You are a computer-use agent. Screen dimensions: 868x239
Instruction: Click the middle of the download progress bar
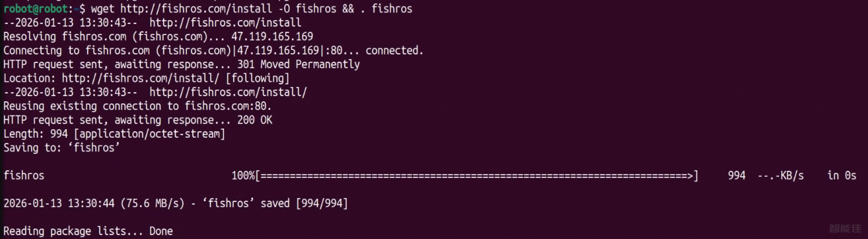pos(477,176)
